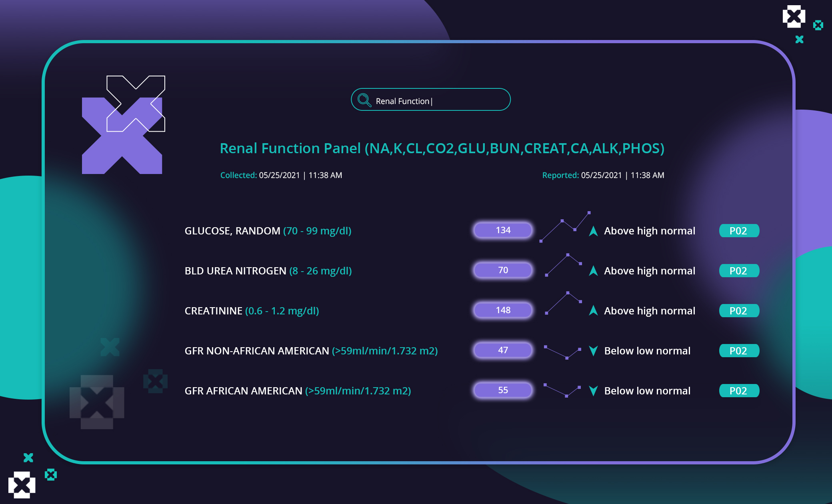Click the down arrow for GFR African American
The width and height of the screenshot is (832, 504).
click(593, 391)
